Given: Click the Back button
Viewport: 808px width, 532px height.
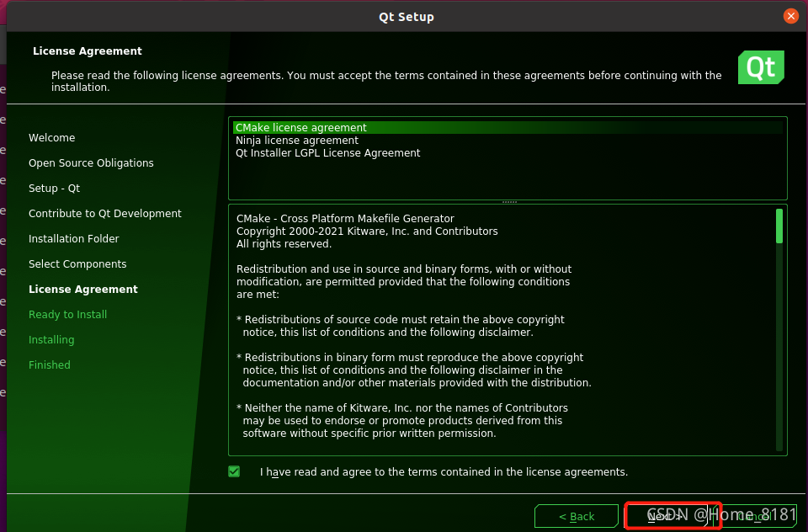Looking at the screenshot, I should (x=577, y=516).
